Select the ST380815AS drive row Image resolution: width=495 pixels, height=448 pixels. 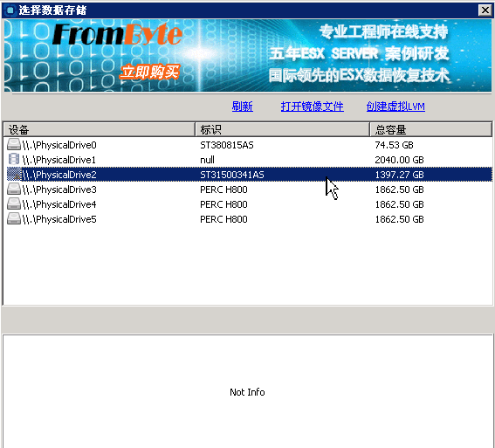point(248,145)
